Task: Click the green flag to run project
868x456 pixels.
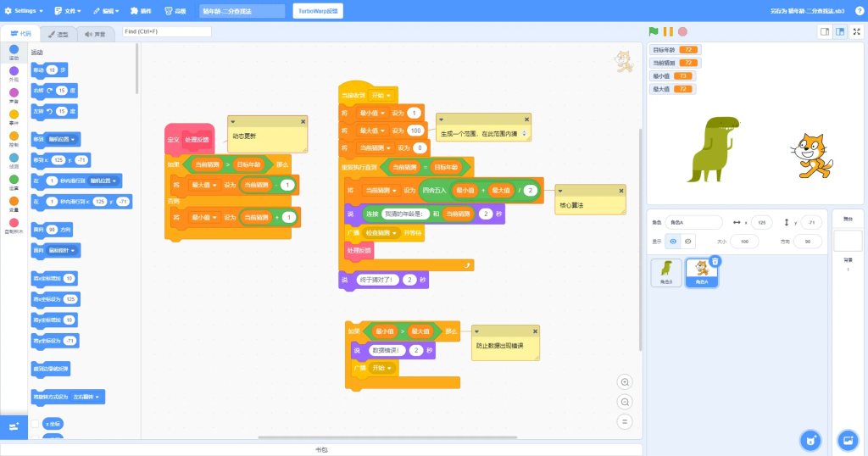Action: click(654, 31)
